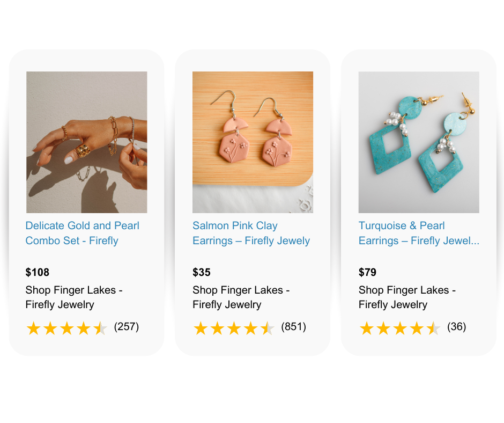504x423 pixels.
Task: Click the salmon pink clay earrings photo
Action: [253, 142]
